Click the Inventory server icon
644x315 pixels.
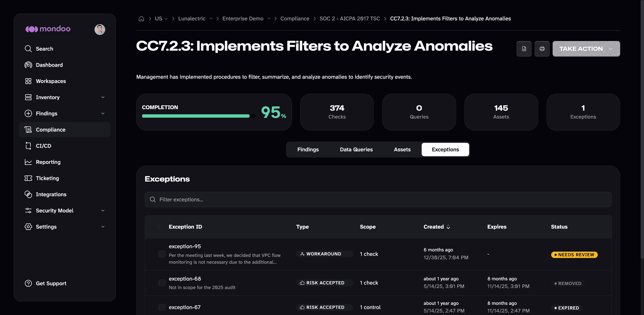click(28, 97)
